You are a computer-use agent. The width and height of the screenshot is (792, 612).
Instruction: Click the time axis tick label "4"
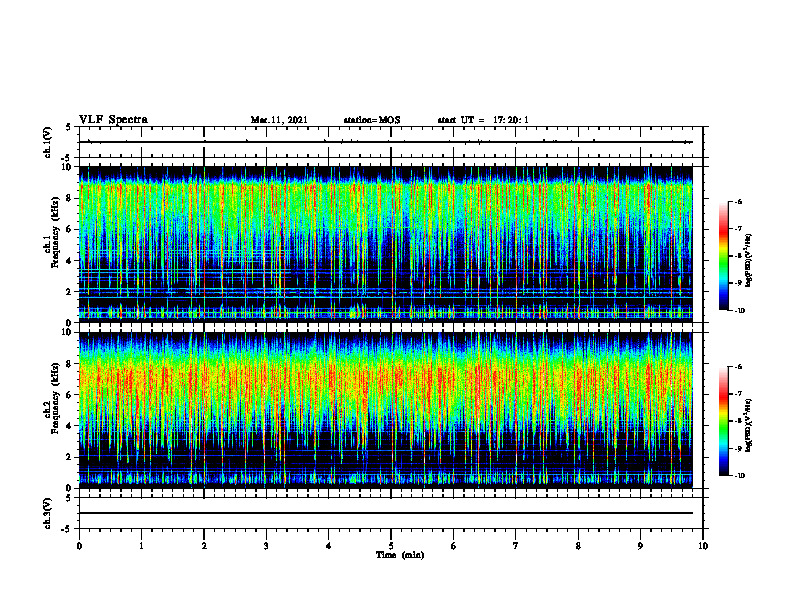329,546
